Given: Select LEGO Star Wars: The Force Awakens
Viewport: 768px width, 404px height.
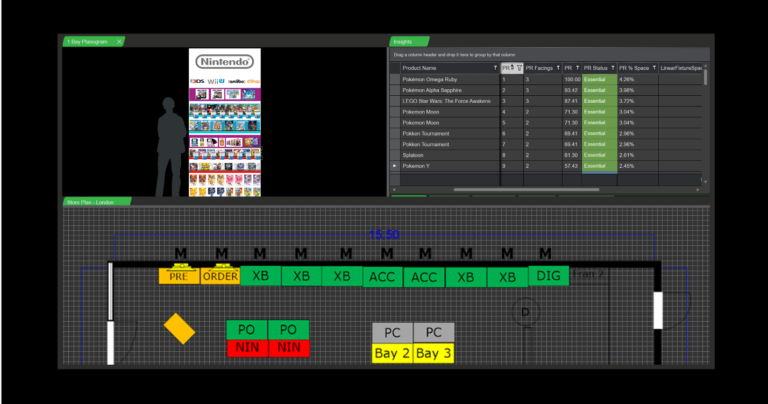Looking at the screenshot, I should [x=546, y=101].
